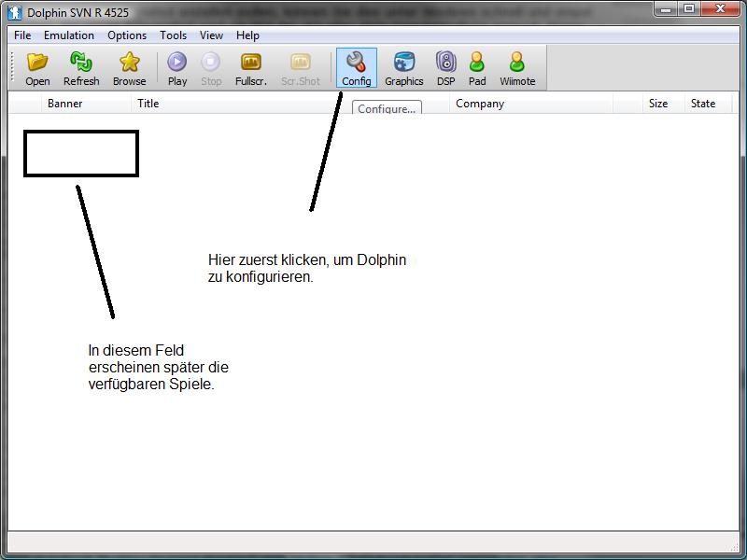Toggle fullscreen with the Fullscr. icon
The width and height of the screenshot is (747, 560).
click(251, 68)
